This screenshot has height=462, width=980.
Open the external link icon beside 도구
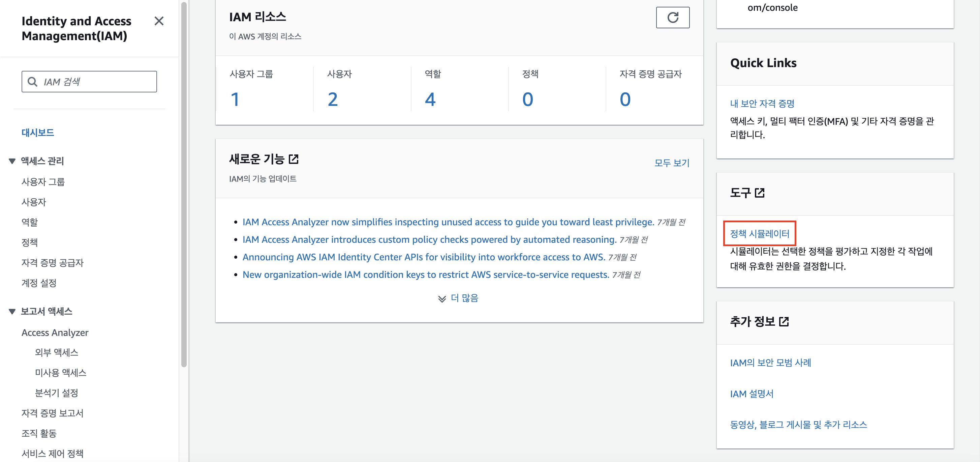759,193
